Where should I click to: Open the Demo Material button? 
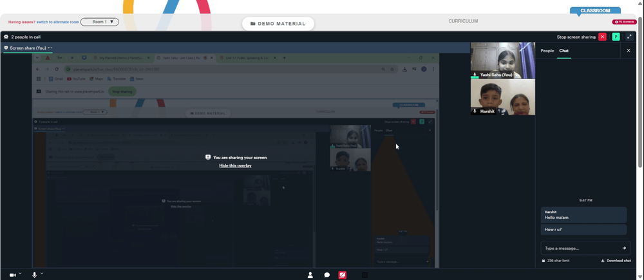(278, 24)
